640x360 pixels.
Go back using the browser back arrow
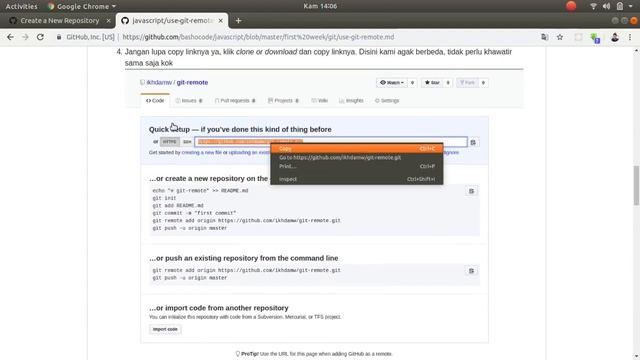(10, 37)
